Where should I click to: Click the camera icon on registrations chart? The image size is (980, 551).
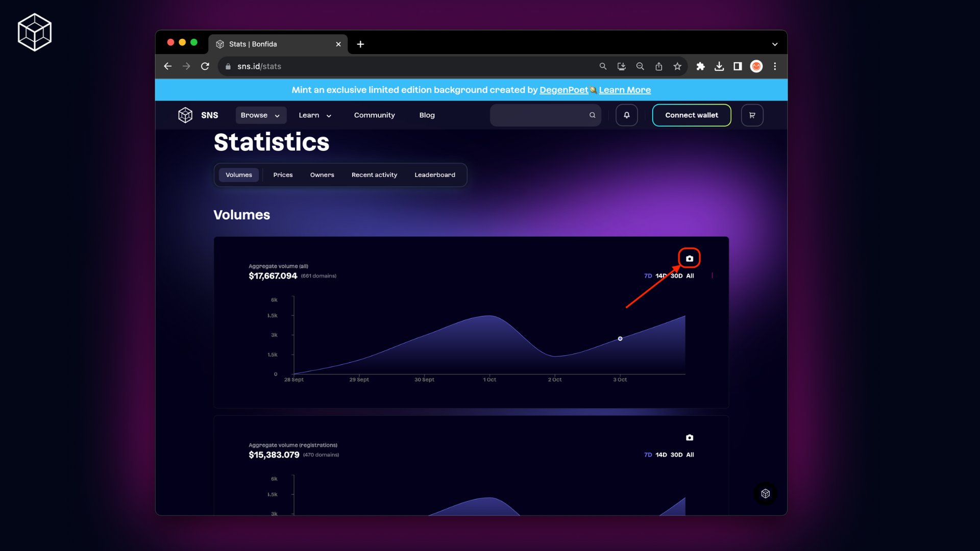pos(690,438)
